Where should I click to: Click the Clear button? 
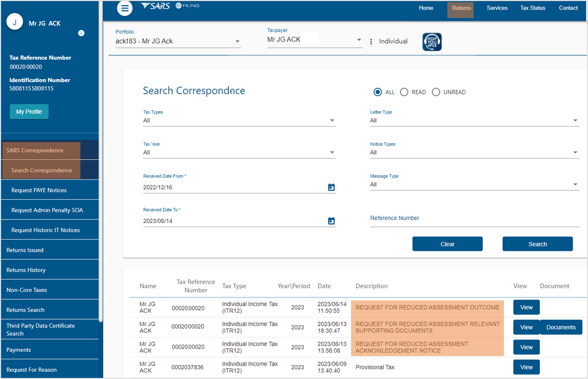[x=447, y=244]
